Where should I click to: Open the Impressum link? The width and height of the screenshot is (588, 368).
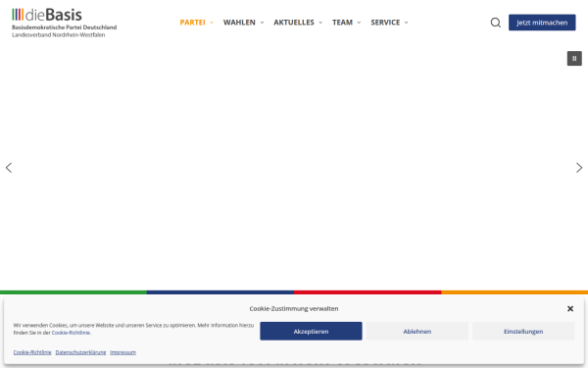click(x=123, y=352)
